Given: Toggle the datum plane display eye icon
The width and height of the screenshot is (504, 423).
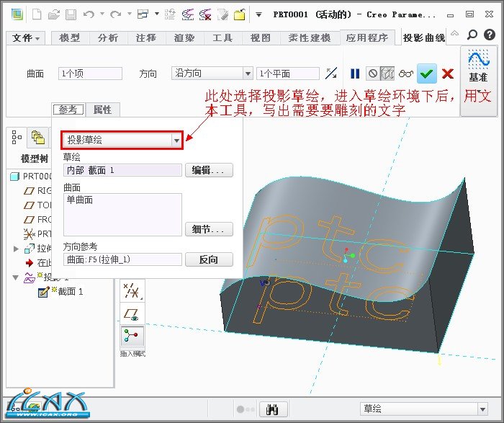Looking at the screenshot, I should [x=132, y=314].
